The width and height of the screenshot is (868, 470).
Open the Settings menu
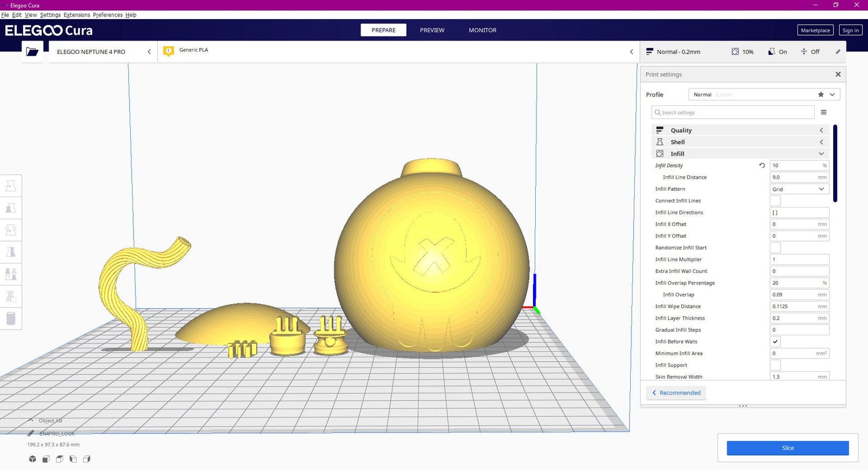click(50, 15)
